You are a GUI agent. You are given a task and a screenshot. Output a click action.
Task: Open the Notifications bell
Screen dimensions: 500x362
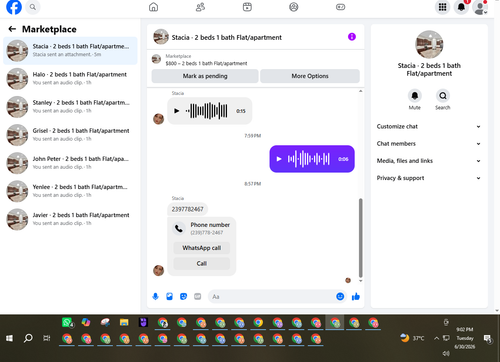[461, 7]
